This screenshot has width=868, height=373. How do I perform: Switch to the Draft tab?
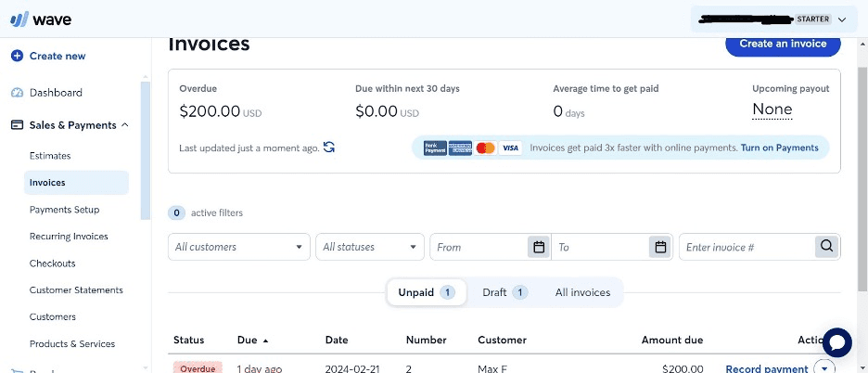[x=504, y=292]
